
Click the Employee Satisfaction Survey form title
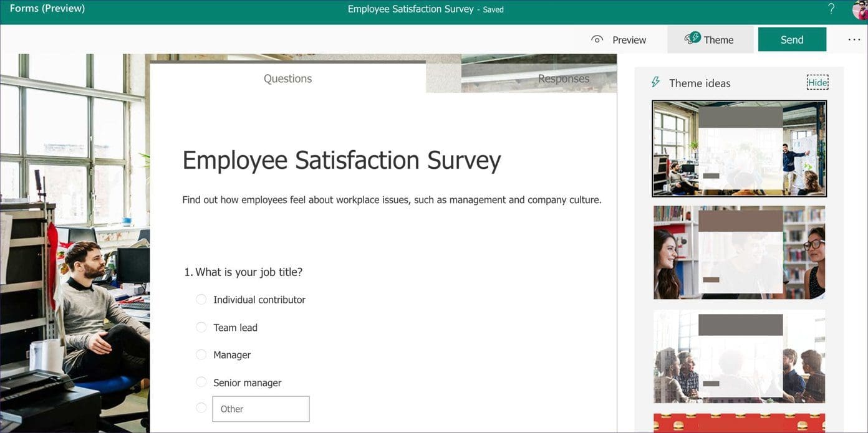342,161
